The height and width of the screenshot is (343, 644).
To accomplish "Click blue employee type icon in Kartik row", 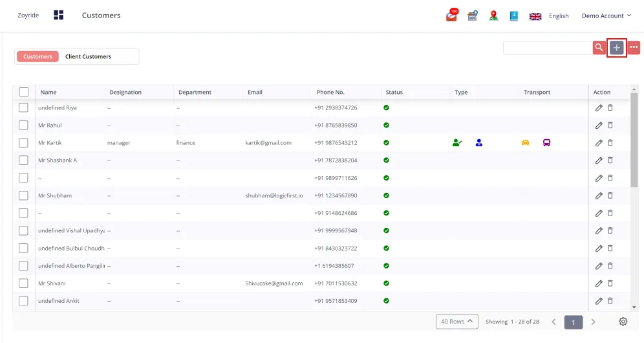I will tap(479, 143).
